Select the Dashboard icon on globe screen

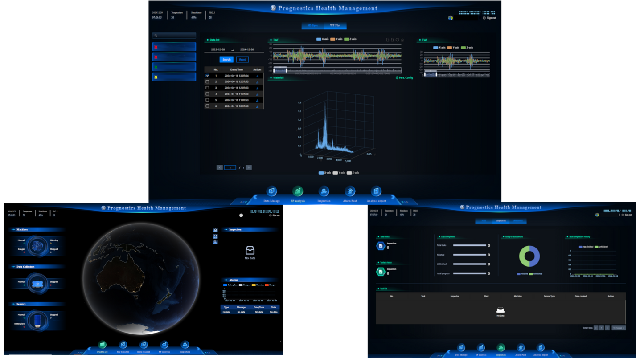102,344
